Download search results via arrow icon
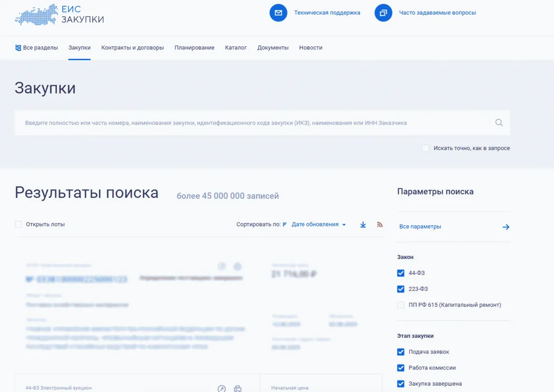This screenshot has height=392, width=554. point(363,225)
